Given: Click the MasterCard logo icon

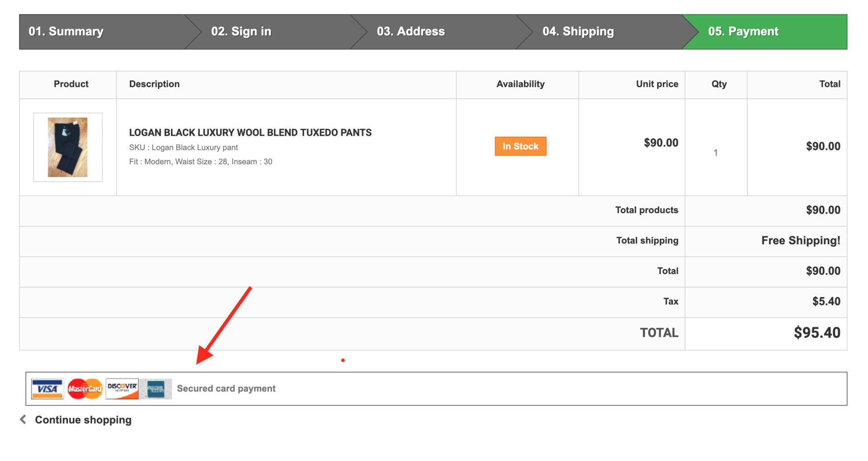Looking at the screenshot, I should point(85,389).
